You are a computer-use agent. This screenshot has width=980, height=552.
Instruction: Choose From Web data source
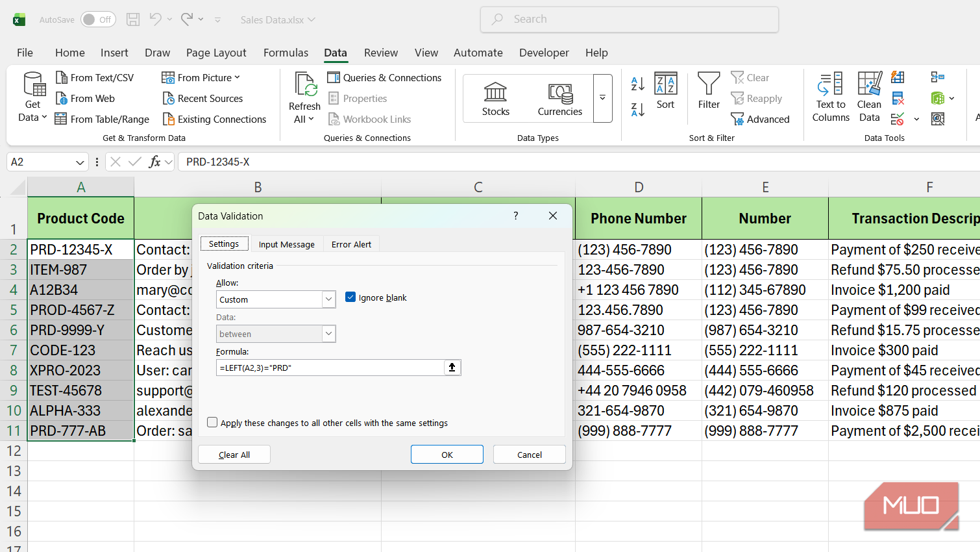[85, 98]
